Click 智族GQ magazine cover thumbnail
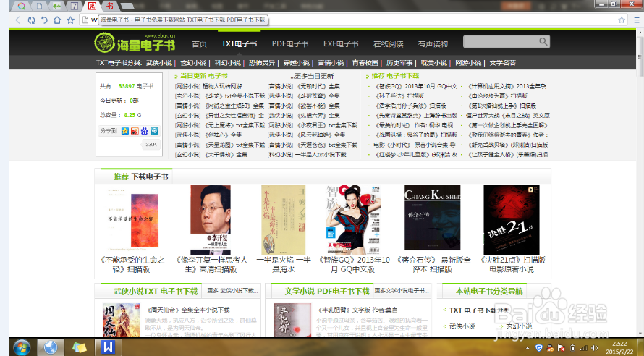Image resolution: width=644 pixels, height=356 pixels. 353,220
